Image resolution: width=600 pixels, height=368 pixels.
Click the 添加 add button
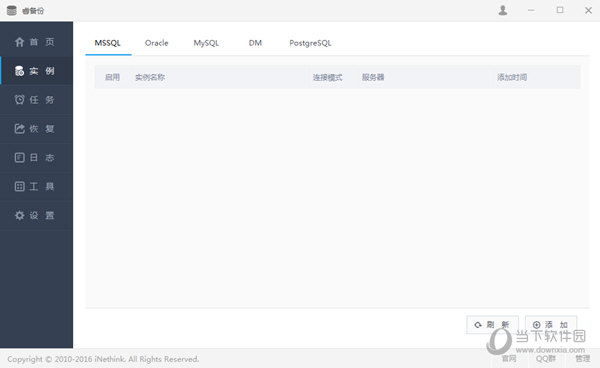tap(551, 325)
